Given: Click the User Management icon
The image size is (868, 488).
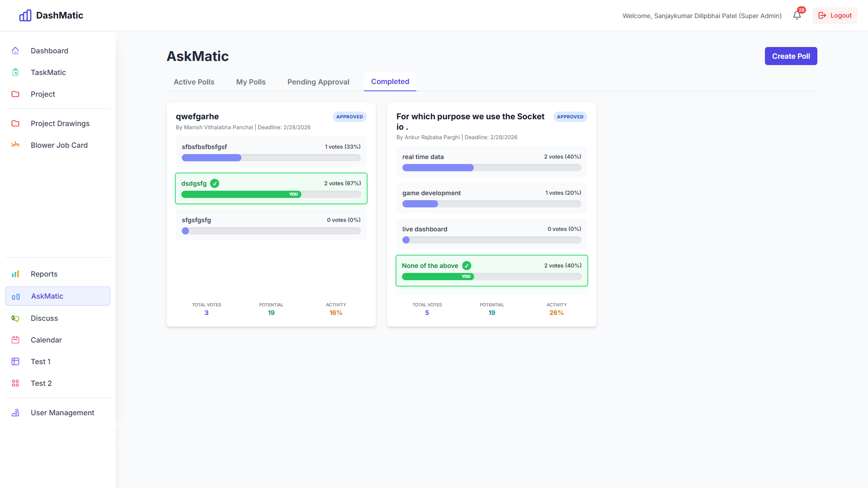Looking at the screenshot, I should (15, 413).
